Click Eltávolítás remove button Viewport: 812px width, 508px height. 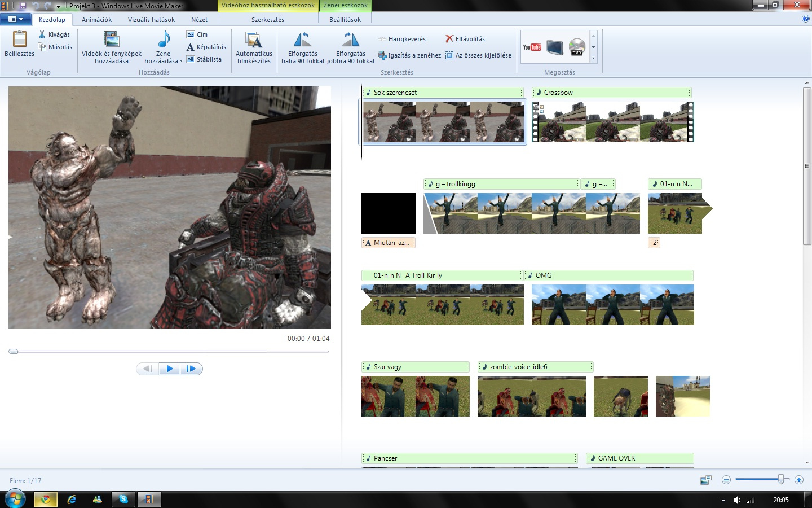pyautogui.click(x=465, y=39)
